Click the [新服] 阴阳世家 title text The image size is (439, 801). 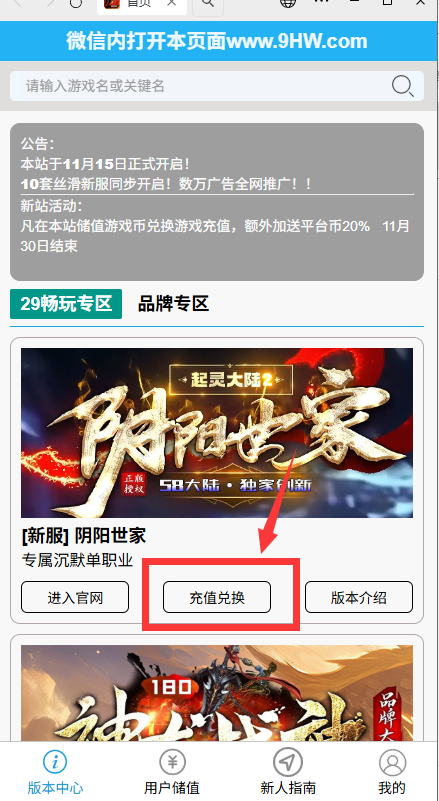[x=84, y=536]
